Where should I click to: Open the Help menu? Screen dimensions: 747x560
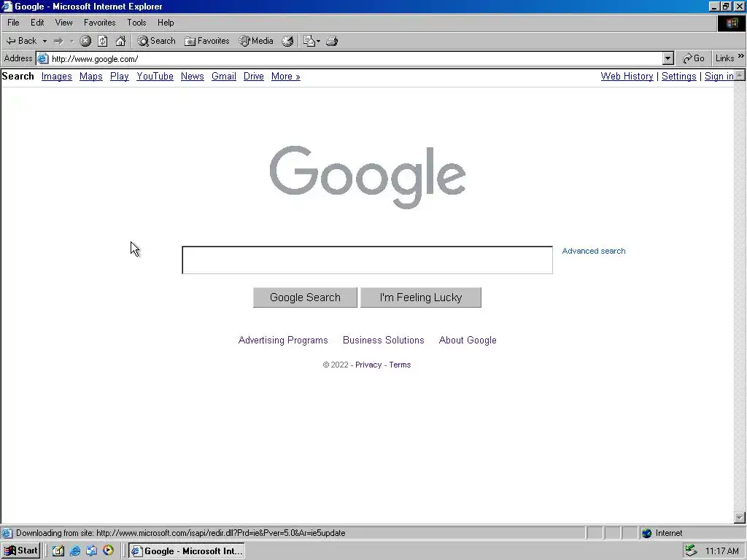coord(166,23)
